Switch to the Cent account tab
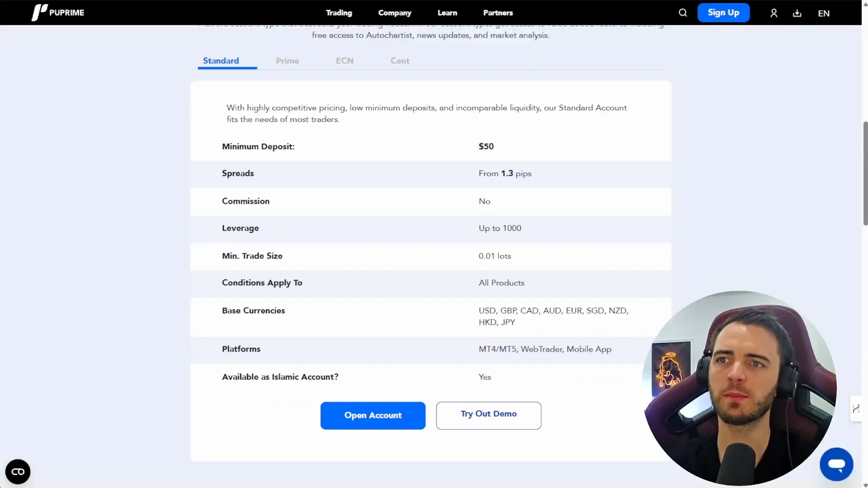 (400, 61)
